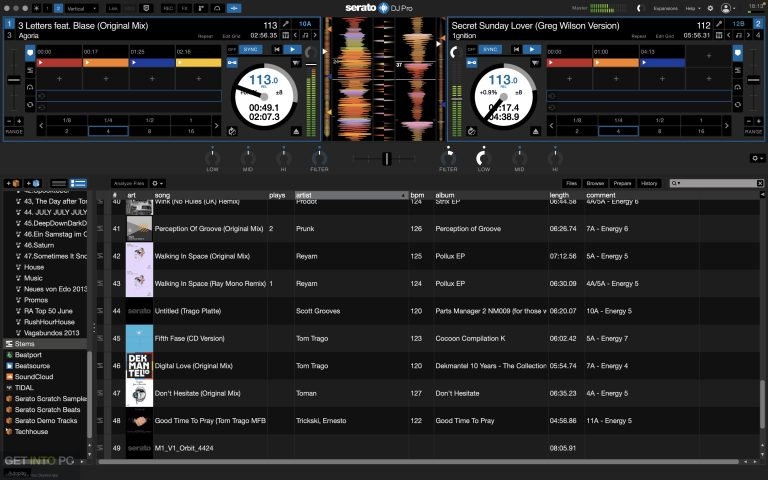The height and width of the screenshot is (480, 768).
Task: Click Edit Grid on the left deck
Action: click(231, 36)
